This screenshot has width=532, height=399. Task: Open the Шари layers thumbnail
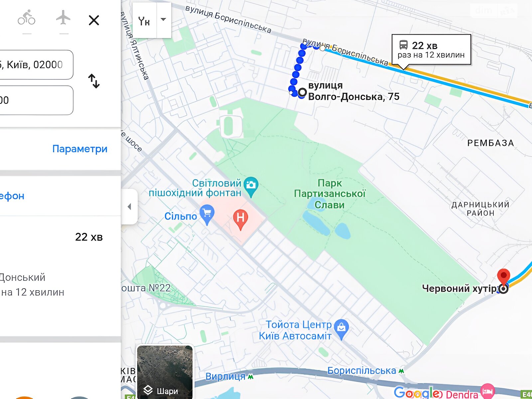165,372
